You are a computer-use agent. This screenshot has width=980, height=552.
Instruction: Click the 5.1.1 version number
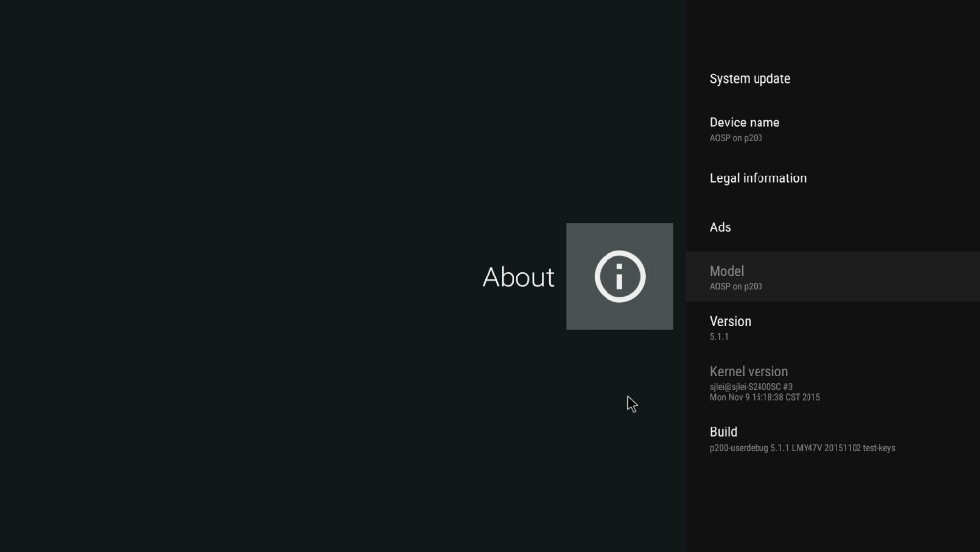(719, 337)
